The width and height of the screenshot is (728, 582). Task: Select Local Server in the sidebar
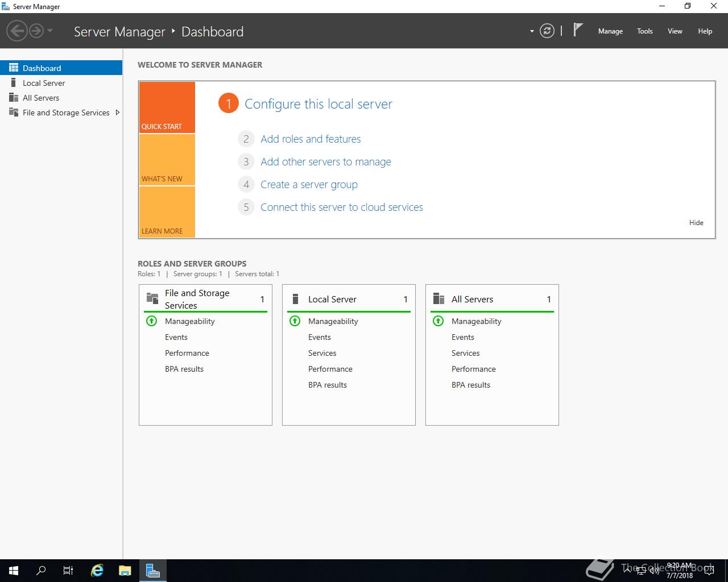click(x=61, y=83)
